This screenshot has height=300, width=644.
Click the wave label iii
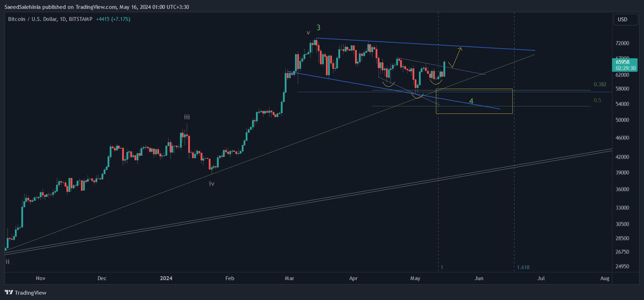coord(187,117)
